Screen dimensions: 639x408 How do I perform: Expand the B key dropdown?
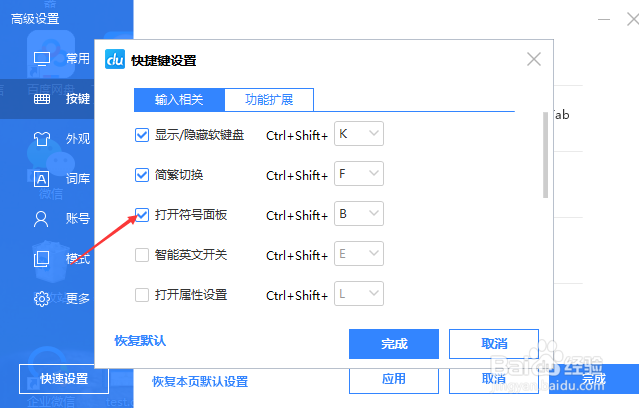pyautogui.click(x=359, y=214)
